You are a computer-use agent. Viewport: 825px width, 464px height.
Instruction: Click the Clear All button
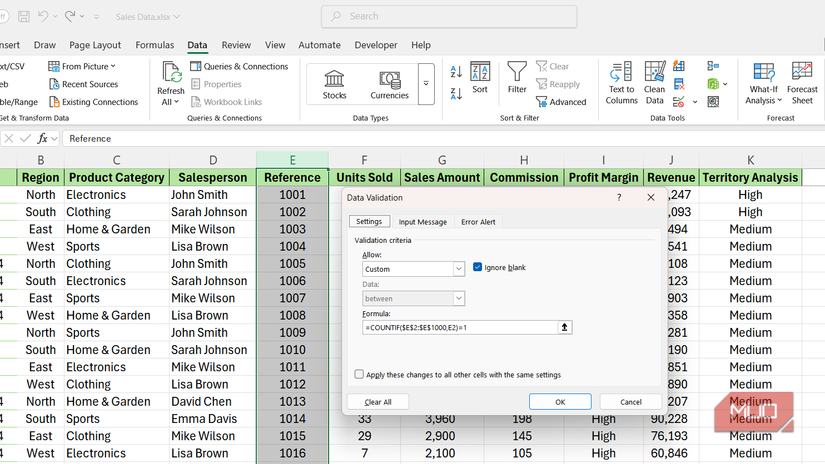[378, 402]
